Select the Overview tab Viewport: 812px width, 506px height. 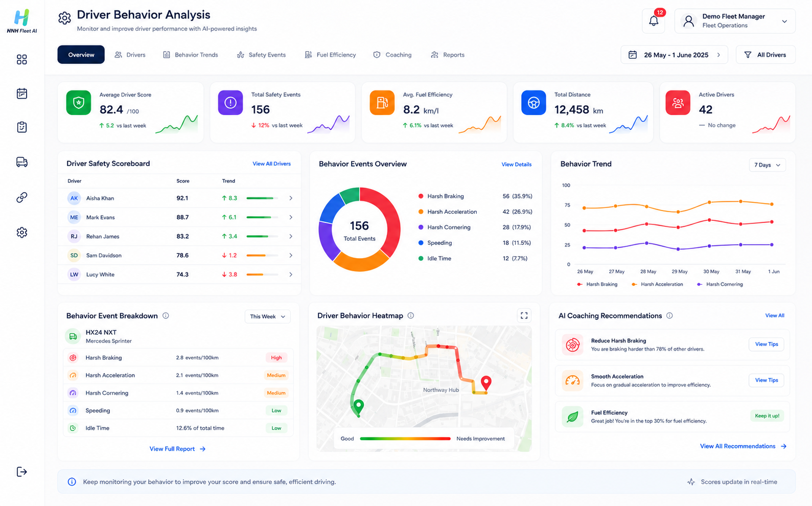pos(81,55)
